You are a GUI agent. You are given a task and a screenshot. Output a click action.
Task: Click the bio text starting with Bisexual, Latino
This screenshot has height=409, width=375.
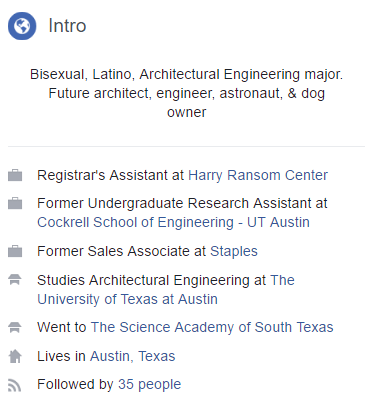pyautogui.click(x=187, y=93)
